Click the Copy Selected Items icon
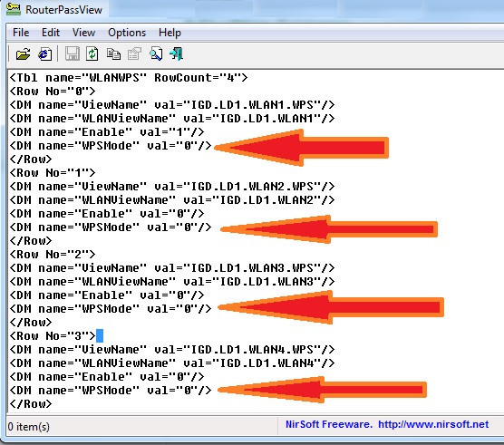Screen dimensions: 504x445 [x=113, y=54]
